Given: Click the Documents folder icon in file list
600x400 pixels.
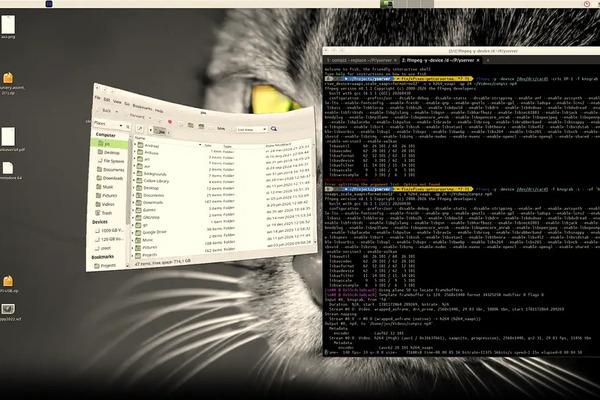Looking at the screenshot, I should pyautogui.click(x=139, y=195).
